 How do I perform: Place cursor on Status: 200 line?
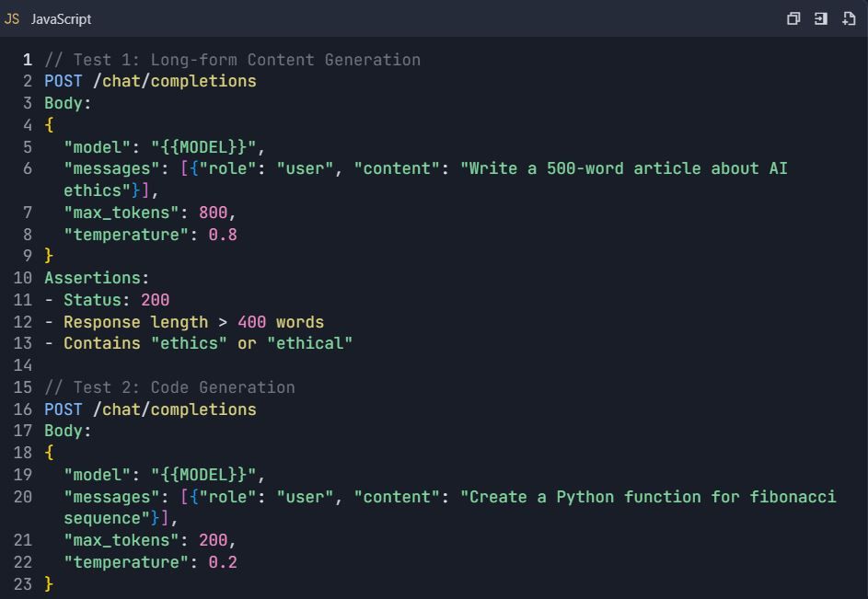point(107,300)
